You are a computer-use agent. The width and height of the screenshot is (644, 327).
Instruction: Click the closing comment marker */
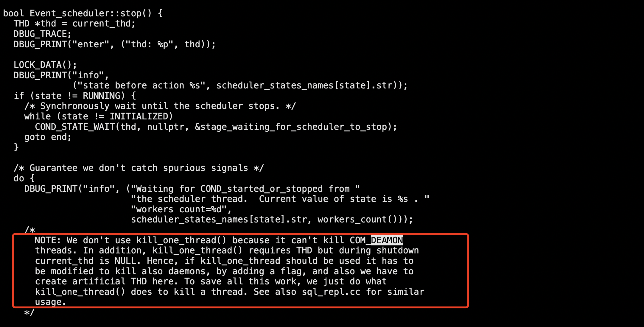click(x=29, y=313)
